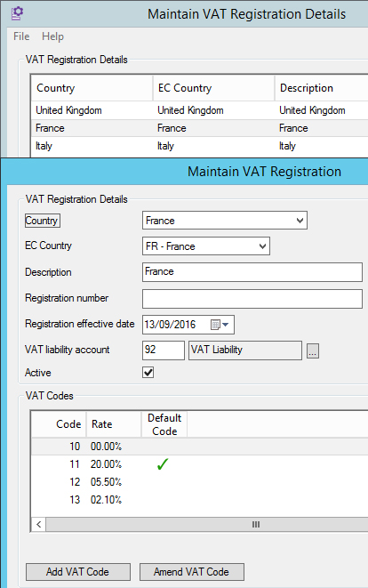Click the green default code checkmark
Viewport: 368px width, 588px height.
(x=163, y=464)
